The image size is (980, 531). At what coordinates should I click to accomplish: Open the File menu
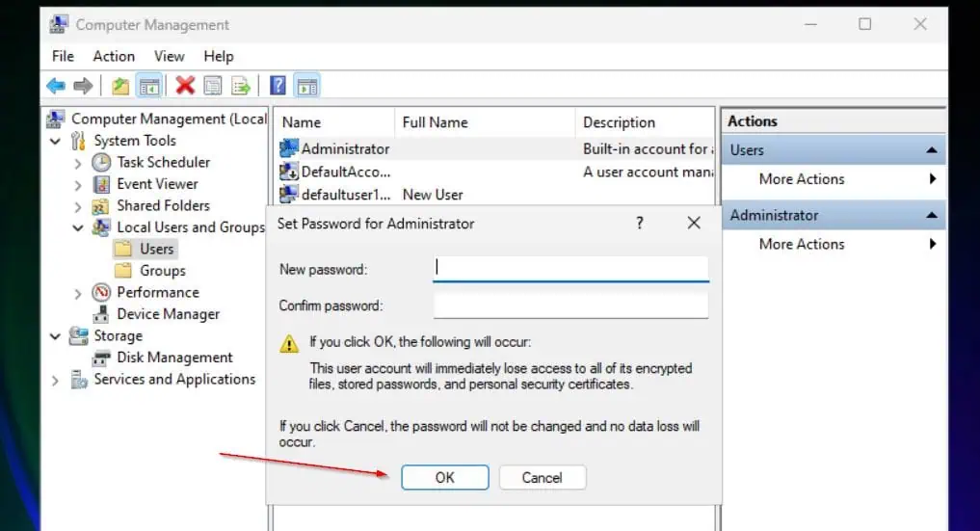click(x=63, y=56)
